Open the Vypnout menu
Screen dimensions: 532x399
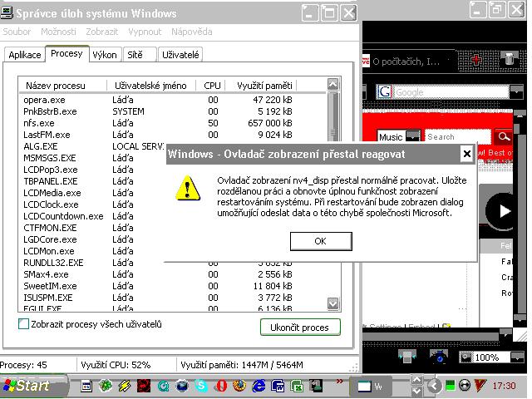pyautogui.click(x=145, y=32)
